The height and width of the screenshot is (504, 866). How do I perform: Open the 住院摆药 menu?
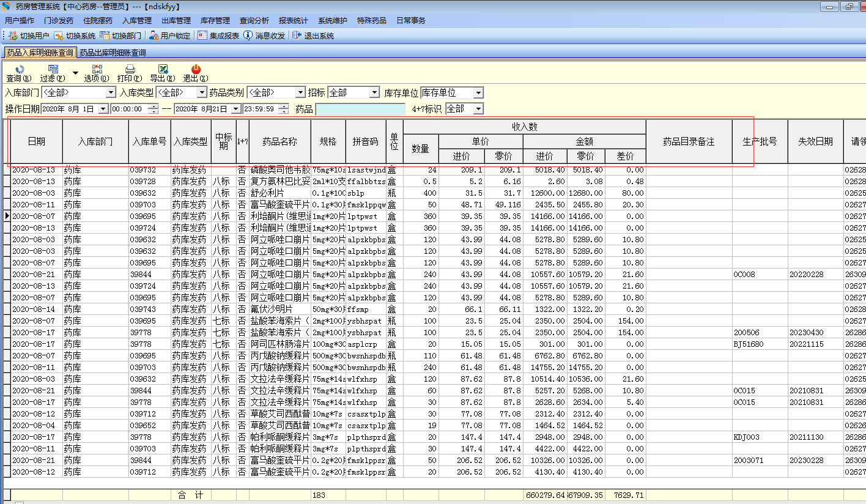[x=98, y=20]
